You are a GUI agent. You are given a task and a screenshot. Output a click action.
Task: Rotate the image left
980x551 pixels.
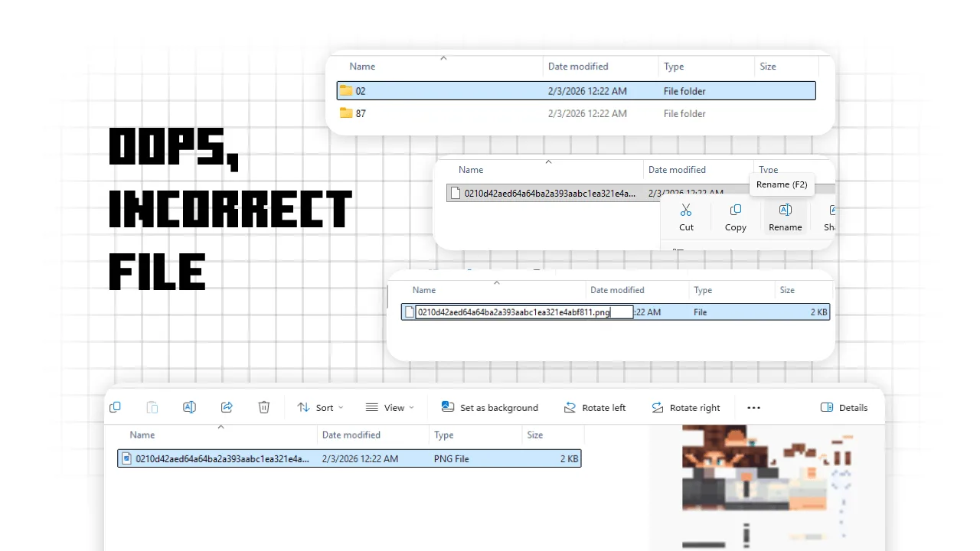(595, 407)
